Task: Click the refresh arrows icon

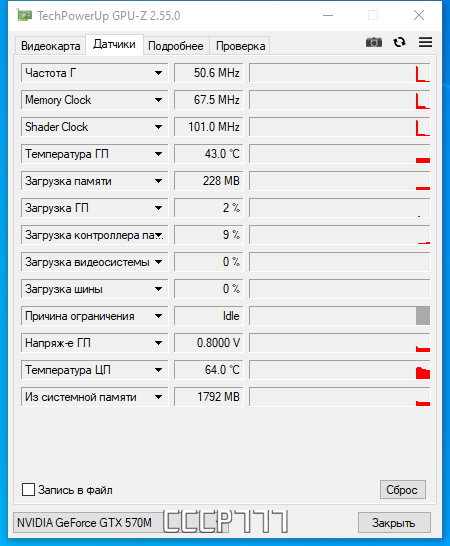Action: click(x=399, y=42)
